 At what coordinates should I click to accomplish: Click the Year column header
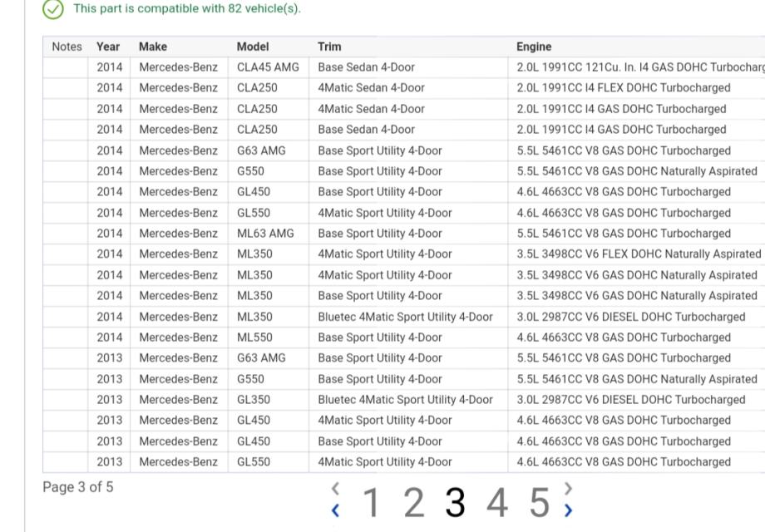point(108,47)
